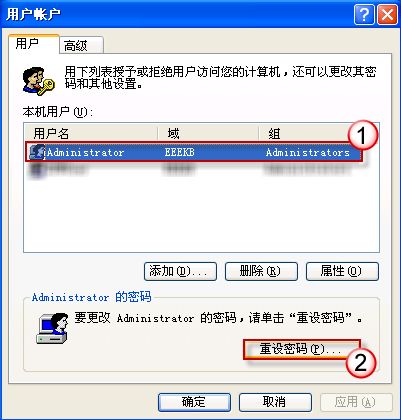Confirm with the 确定 button
The width and height of the screenshot is (401, 420).
(x=194, y=402)
